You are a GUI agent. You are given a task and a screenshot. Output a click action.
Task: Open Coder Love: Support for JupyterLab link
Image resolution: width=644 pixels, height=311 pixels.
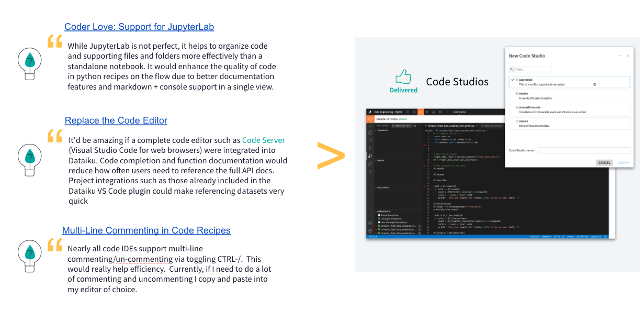(x=139, y=27)
